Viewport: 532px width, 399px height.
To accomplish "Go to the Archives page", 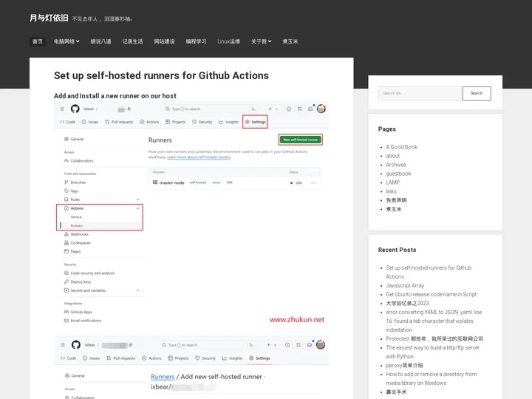I will (x=396, y=165).
